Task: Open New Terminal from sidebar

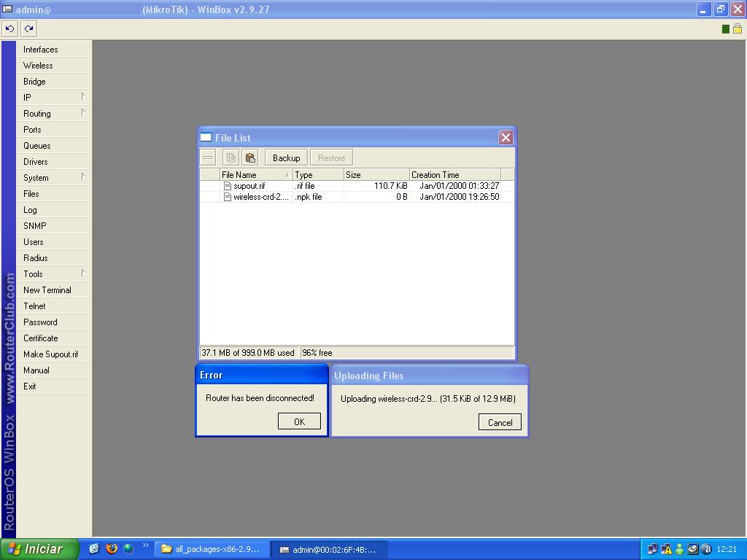Action: coord(54,290)
